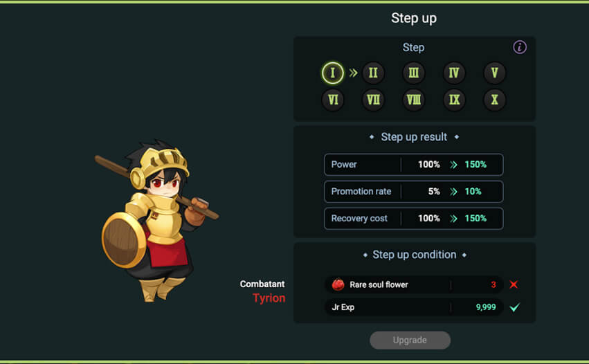The height and width of the screenshot is (364, 589).
Task: Open the step info icon
Action: (x=520, y=47)
